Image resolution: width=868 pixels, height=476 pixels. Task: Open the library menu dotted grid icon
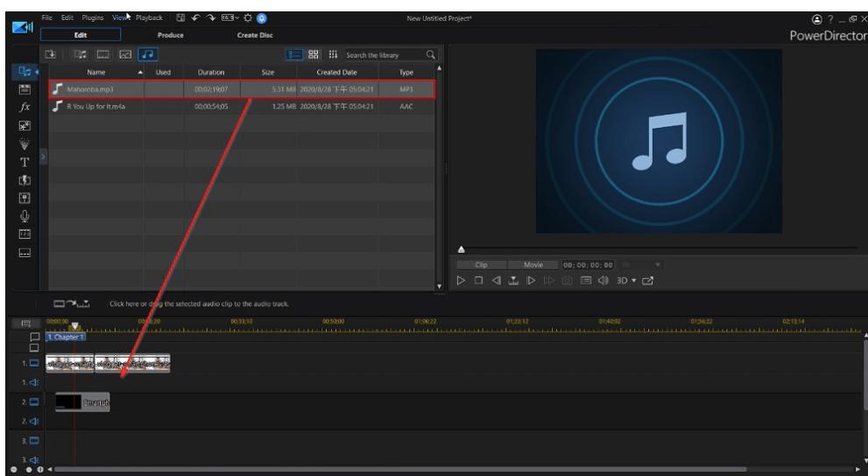point(333,54)
